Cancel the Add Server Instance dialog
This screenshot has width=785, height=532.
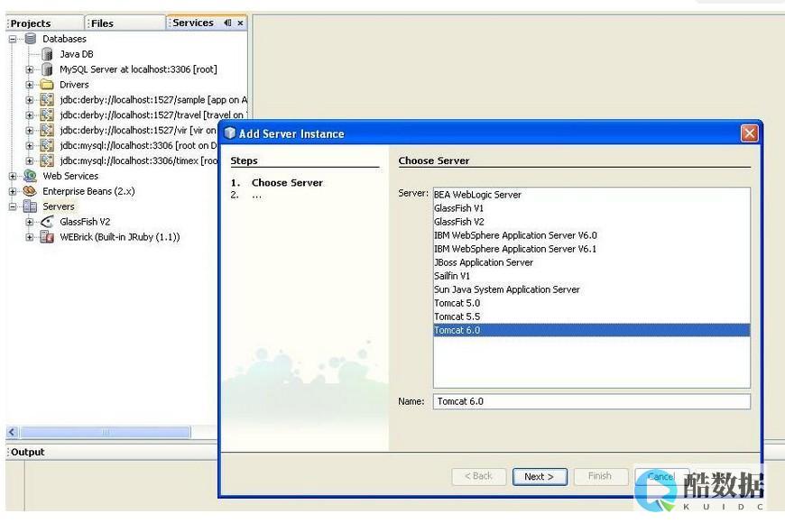click(x=661, y=476)
